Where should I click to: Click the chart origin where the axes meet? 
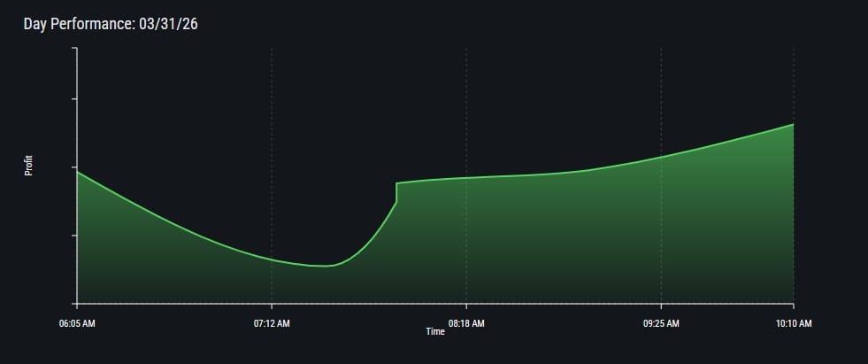click(x=77, y=304)
